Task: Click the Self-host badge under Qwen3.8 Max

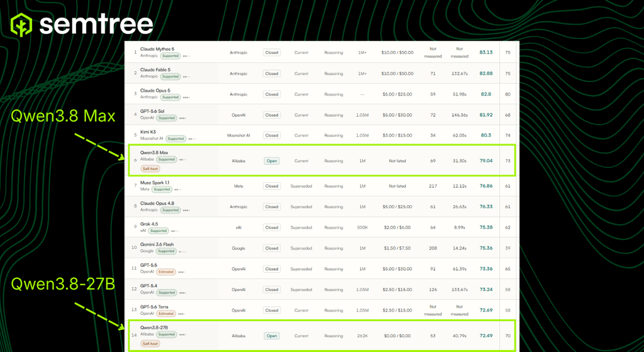Action: (x=150, y=169)
